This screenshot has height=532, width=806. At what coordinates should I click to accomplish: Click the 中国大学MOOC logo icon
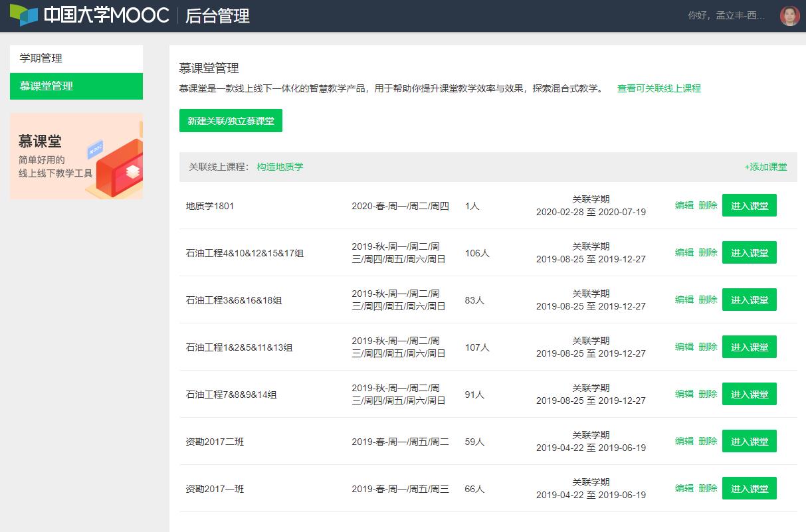[x=24, y=15]
